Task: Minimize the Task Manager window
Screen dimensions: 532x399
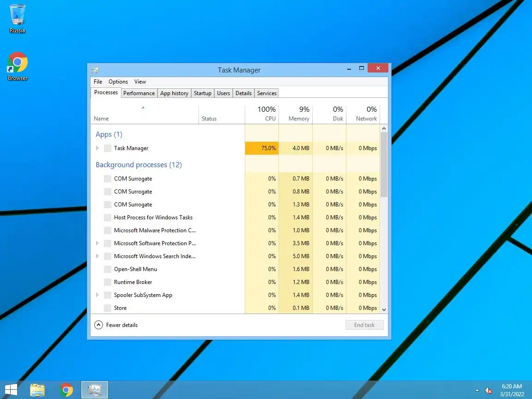Action: click(349, 68)
